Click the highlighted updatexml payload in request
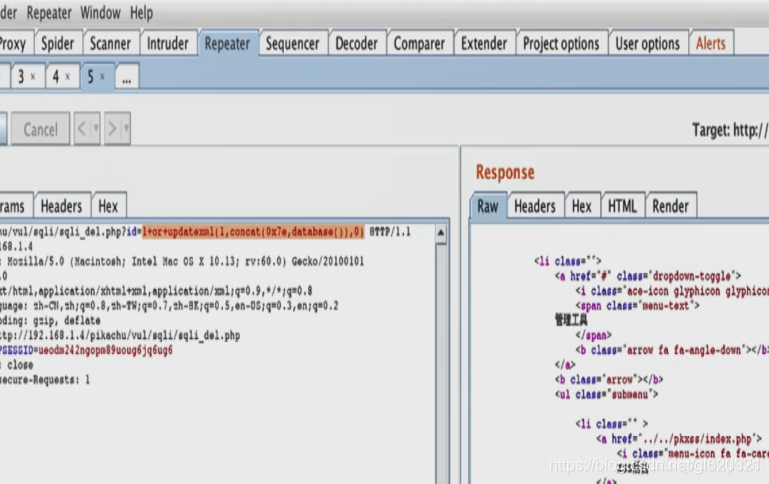The image size is (769, 484). (x=253, y=232)
